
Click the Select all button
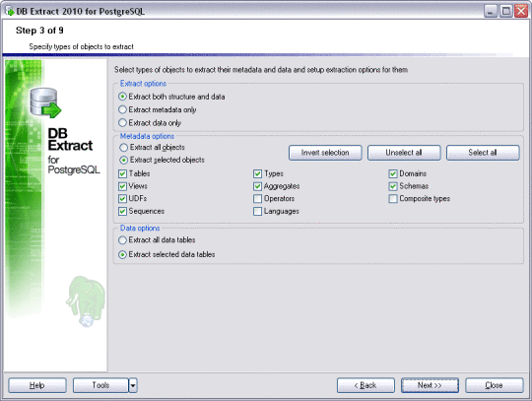pos(483,153)
